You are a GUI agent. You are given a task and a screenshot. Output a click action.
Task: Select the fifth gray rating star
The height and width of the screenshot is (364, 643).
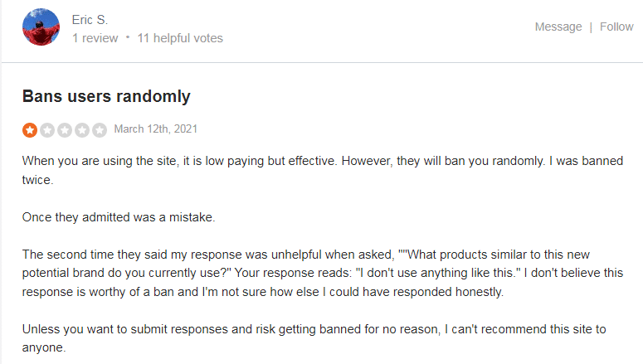point(100,130)
